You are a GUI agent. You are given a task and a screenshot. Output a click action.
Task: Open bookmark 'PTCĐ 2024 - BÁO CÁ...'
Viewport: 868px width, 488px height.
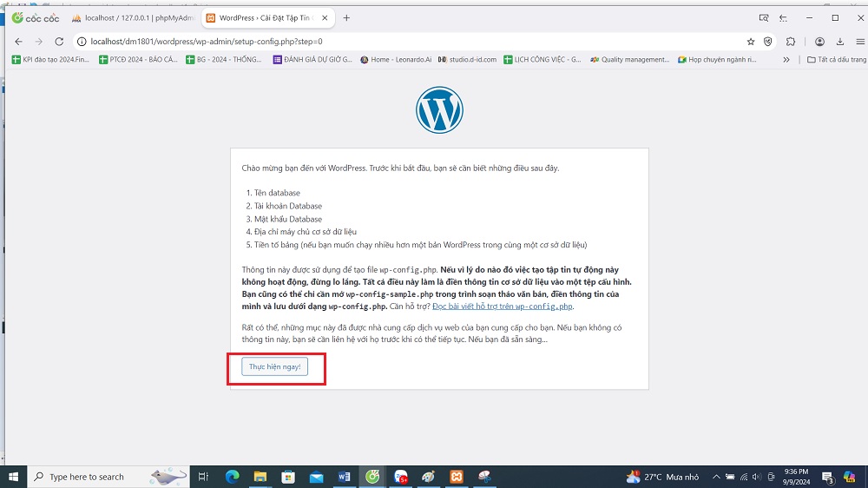(x=138, y=59)
